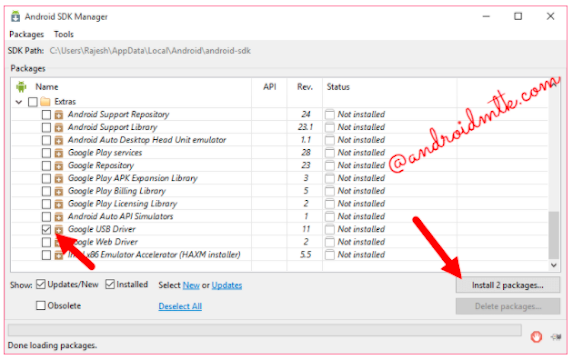Screen dimensions: 573x360
Task: Click status icon for Android Support Repository
Action: (x=330, y=115)
